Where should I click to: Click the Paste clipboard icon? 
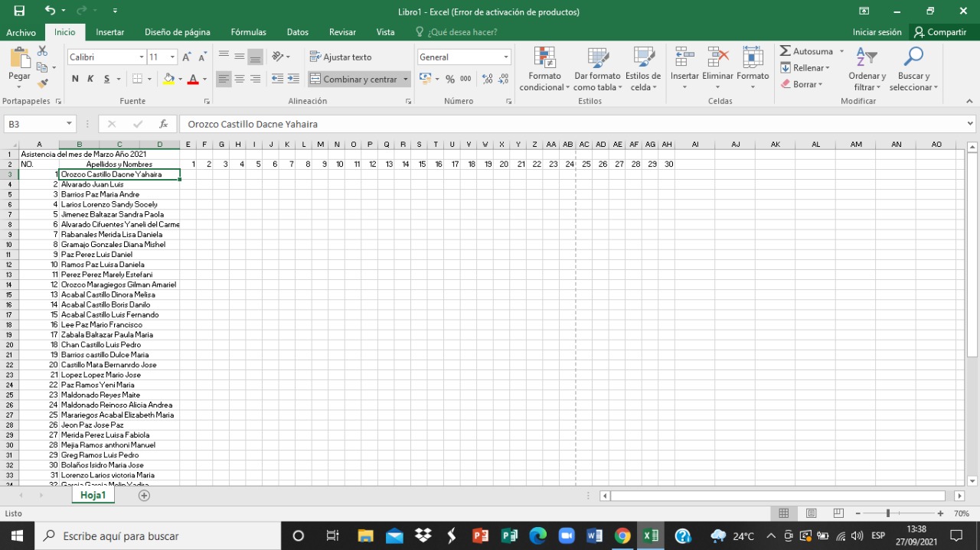19,58
